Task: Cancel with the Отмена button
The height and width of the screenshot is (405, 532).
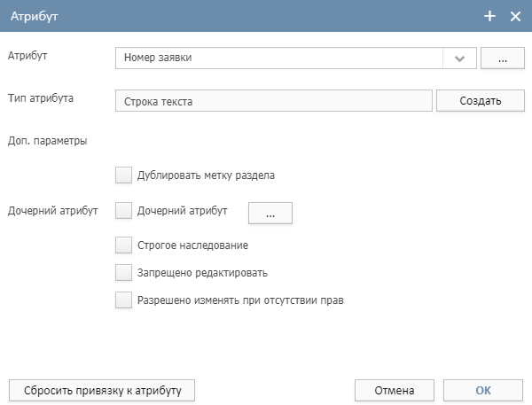Action: (395, 391)
